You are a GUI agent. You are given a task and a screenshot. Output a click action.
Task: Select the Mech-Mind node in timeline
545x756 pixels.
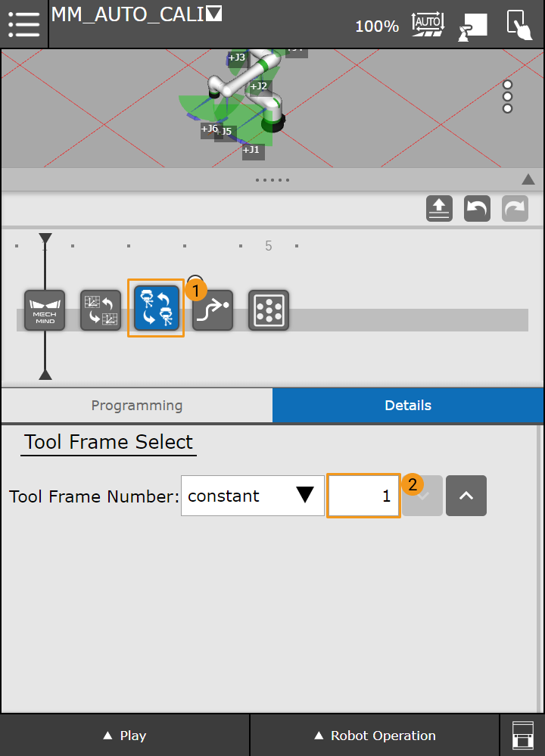pyautogui.click(x=45, y=310)
